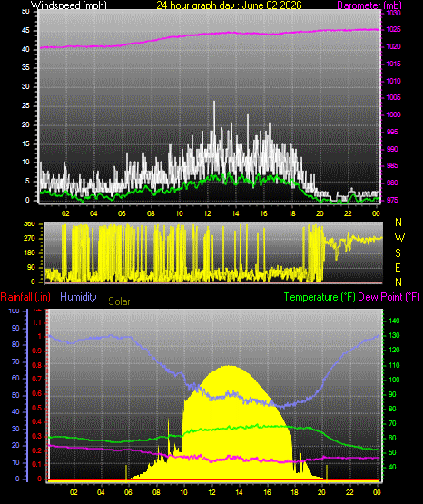Screen dimensions: 423x504
Task: Select the Dew Point (°F) legend label
Action: [389, 297]
